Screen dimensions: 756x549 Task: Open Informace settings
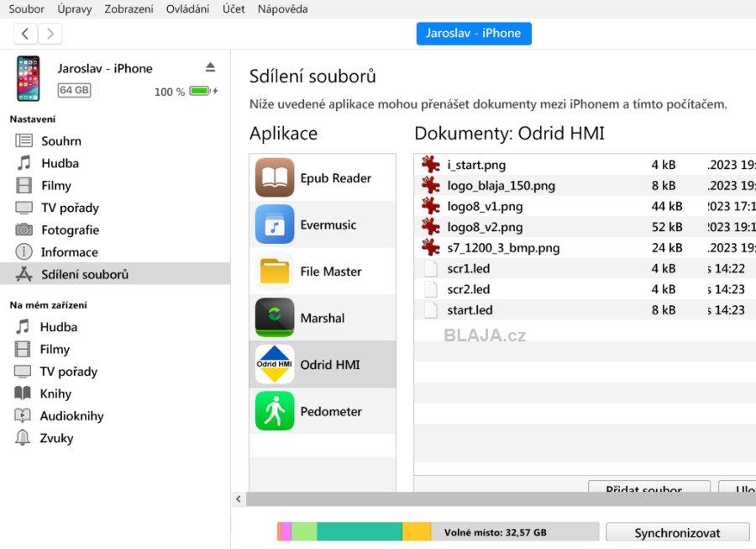click(115, 252)
